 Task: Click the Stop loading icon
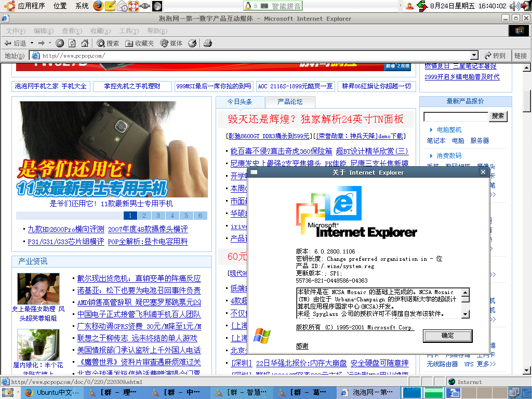60,43
